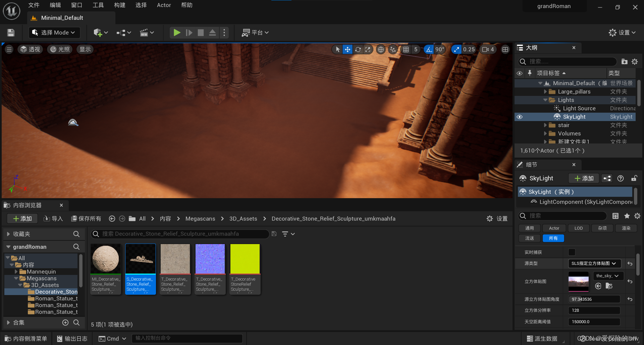Click the cubemap thumbnail in details
Viewport: 644px width, 345px height.
click(579, 282)
